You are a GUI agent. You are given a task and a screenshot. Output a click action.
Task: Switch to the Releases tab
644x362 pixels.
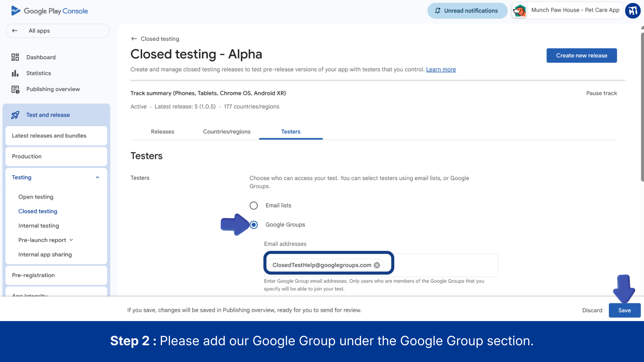[162, 132]
